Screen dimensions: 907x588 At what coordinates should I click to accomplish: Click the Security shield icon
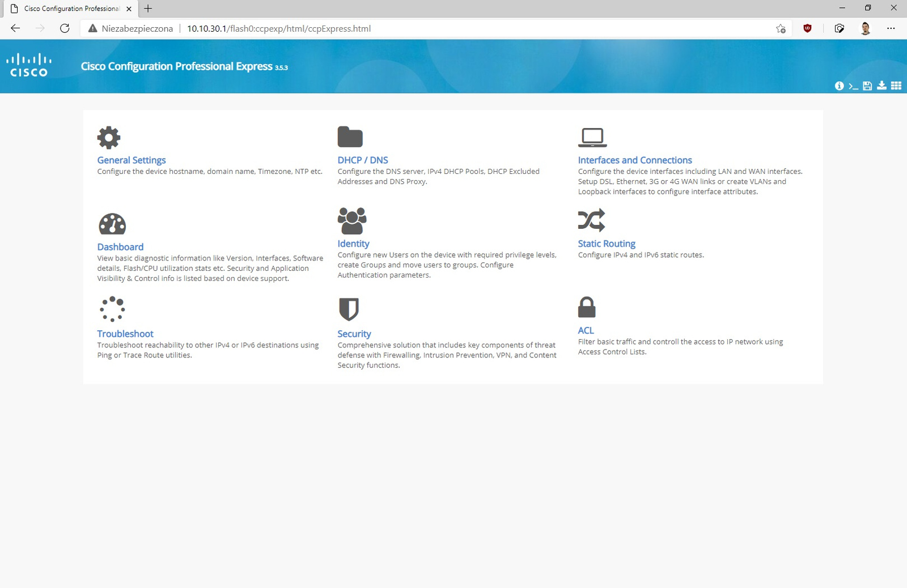click(349, 309)
